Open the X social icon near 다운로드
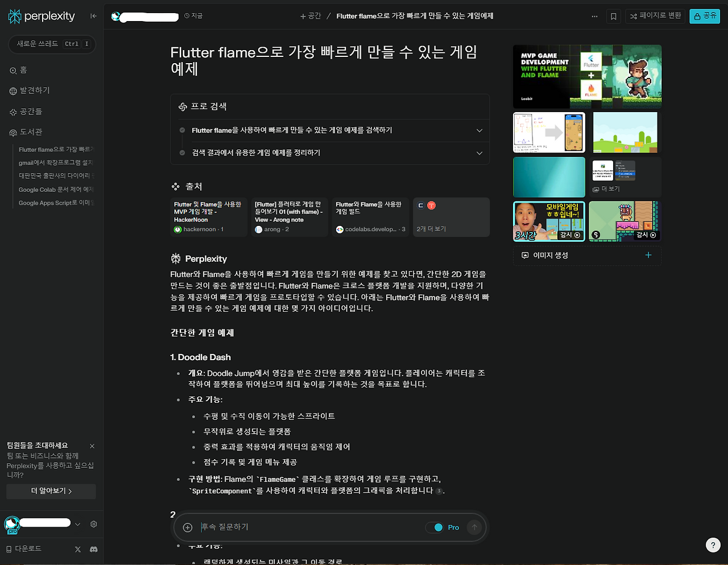The image size is (728, 565). click(x=78, y=549)
